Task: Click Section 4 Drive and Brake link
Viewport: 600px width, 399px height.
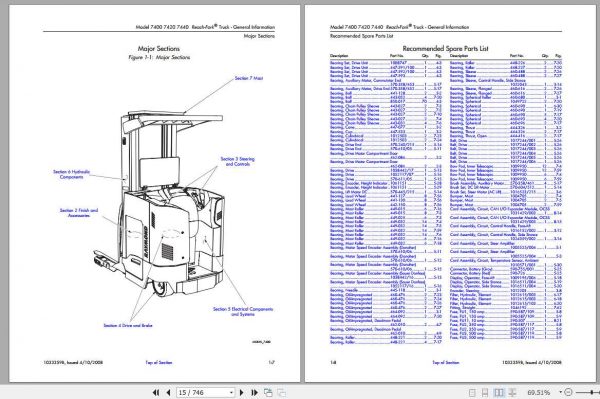Action: coord(128,326)
